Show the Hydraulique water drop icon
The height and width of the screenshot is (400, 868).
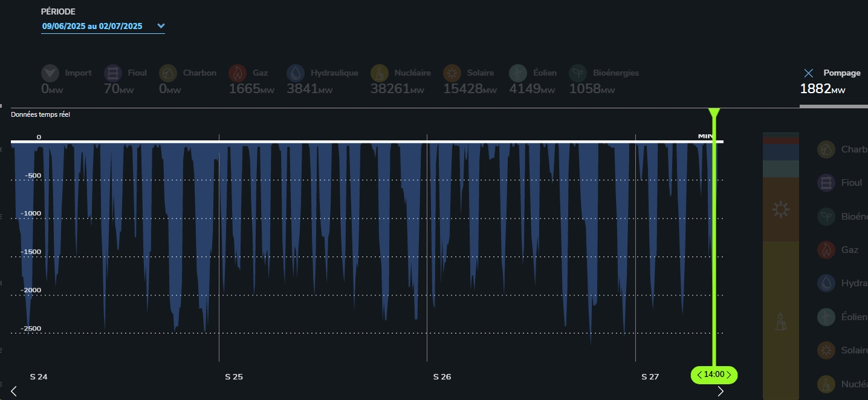pyautogui.click(x=296, y=73)
